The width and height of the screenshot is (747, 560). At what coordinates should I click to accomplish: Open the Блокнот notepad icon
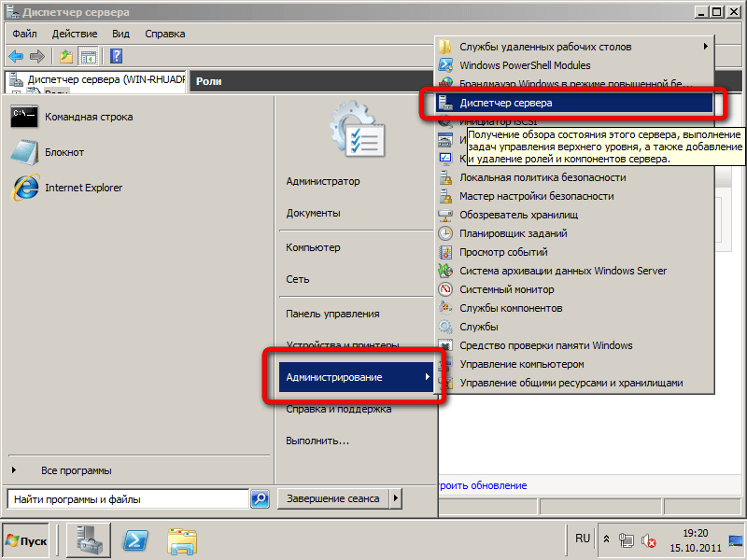(24, 152)
